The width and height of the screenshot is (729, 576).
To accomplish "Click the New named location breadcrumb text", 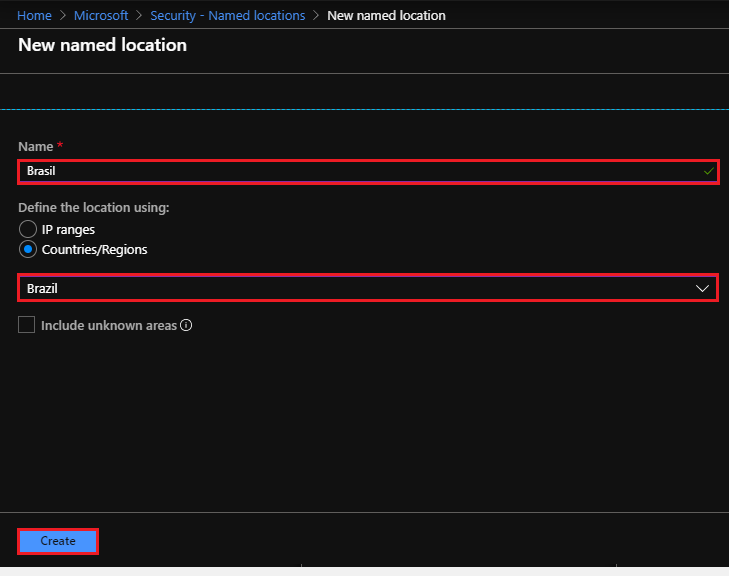I will (x=386, y=15).
